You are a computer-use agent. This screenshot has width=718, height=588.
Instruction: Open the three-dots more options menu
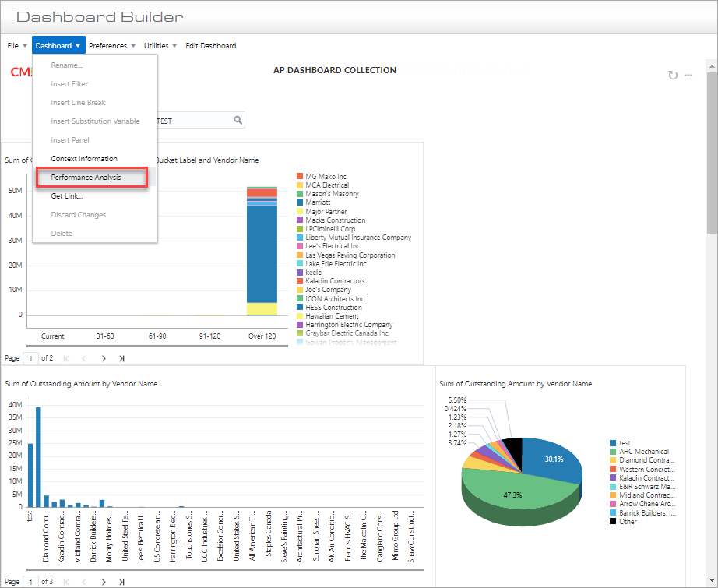click(688, 75)
